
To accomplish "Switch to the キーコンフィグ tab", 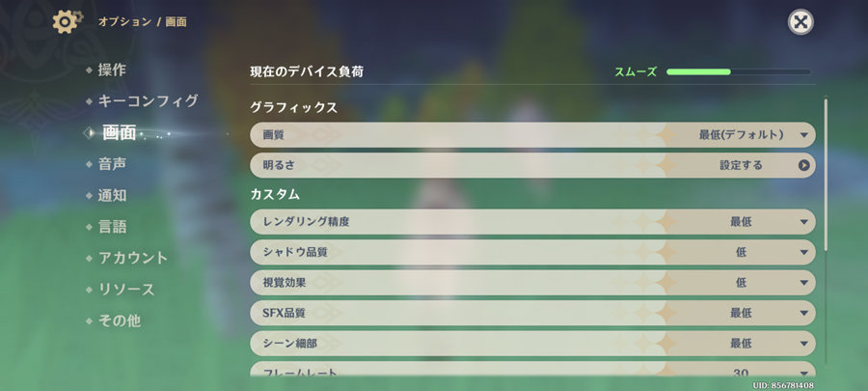I will [148, 101].
